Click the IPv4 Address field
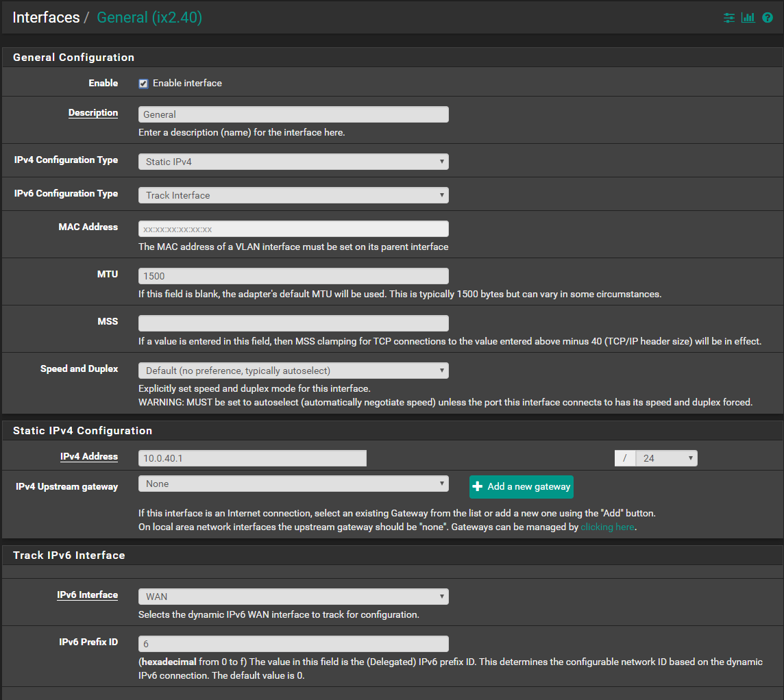 252,458
